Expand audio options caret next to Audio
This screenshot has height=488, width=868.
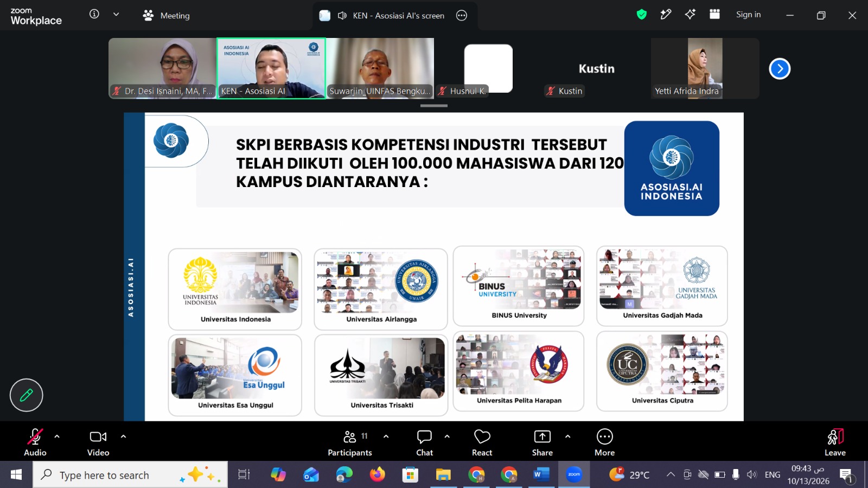point(57,436)
